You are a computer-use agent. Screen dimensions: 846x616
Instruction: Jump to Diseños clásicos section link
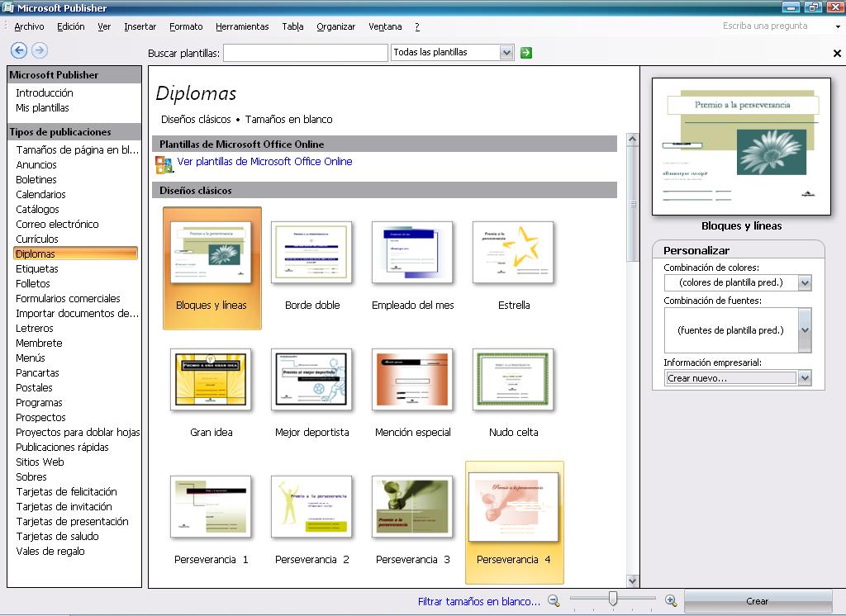196,119
